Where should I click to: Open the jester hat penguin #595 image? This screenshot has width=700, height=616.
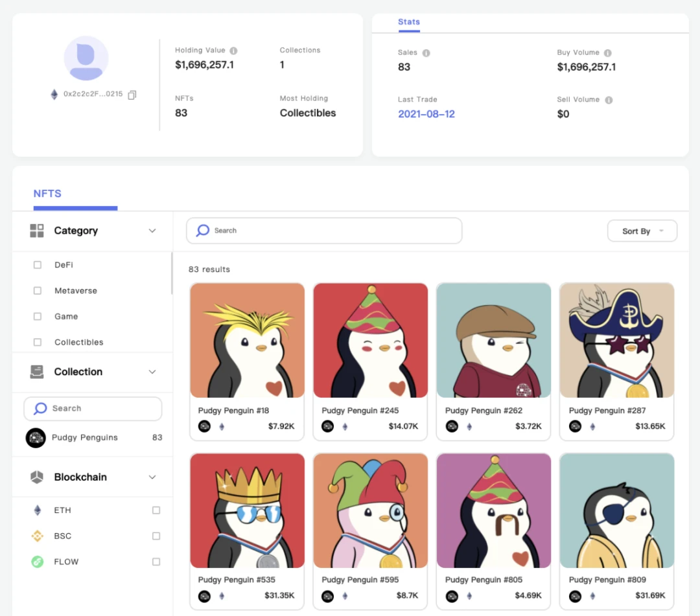[x=371, y=510]
